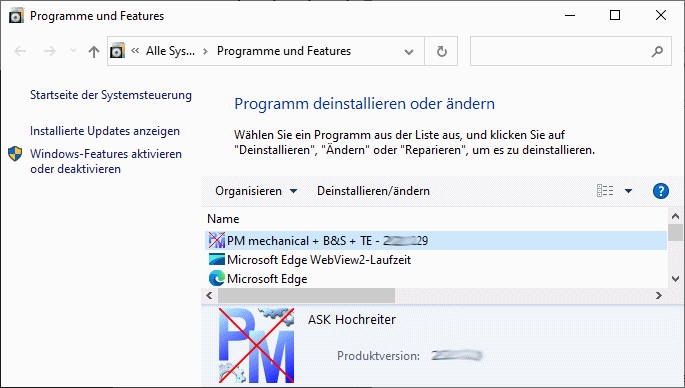Image resolution: width=685 pixels, height=388 pixels.
Task: Select 'Alle Sys...' breadcrumb
Action: pyautogui.click(x=170, y=51)
